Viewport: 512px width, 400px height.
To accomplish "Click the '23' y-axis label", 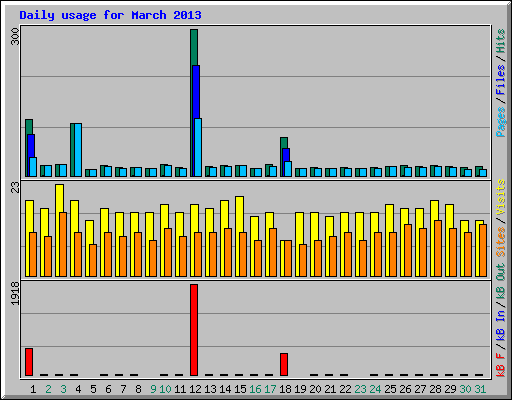I will [15, 188].
